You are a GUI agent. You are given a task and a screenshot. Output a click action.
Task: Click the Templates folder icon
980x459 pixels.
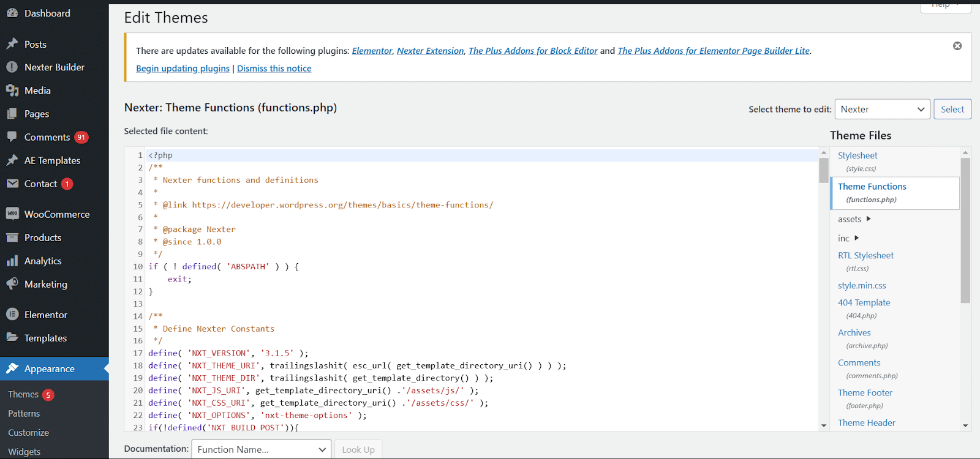pos(12,337)
